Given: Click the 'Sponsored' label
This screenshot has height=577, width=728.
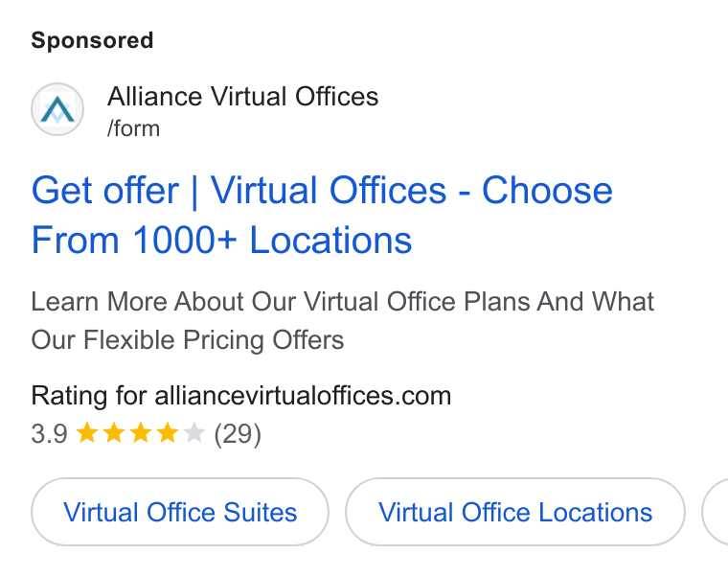Looking at the screenshot, I should click(92, 40).
